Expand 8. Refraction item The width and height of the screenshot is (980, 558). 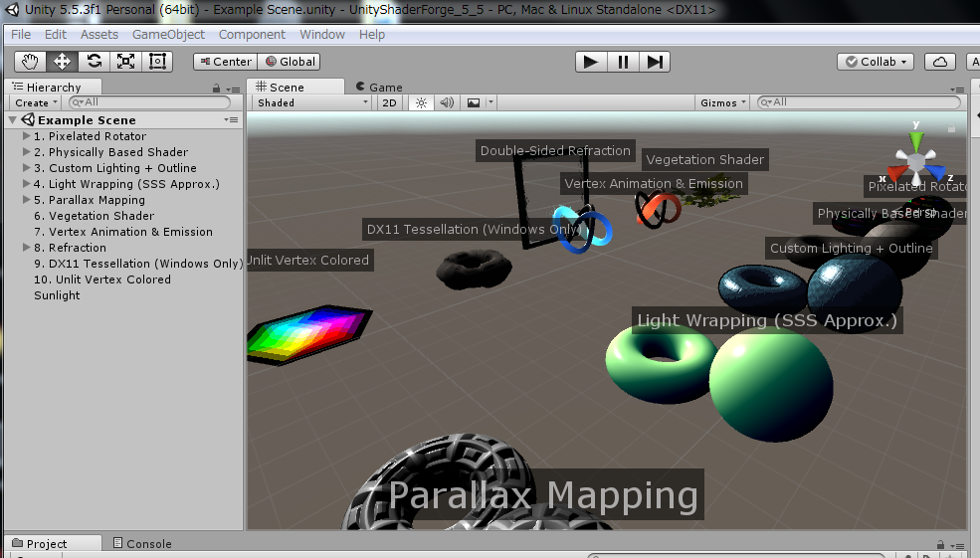point(26,247)
